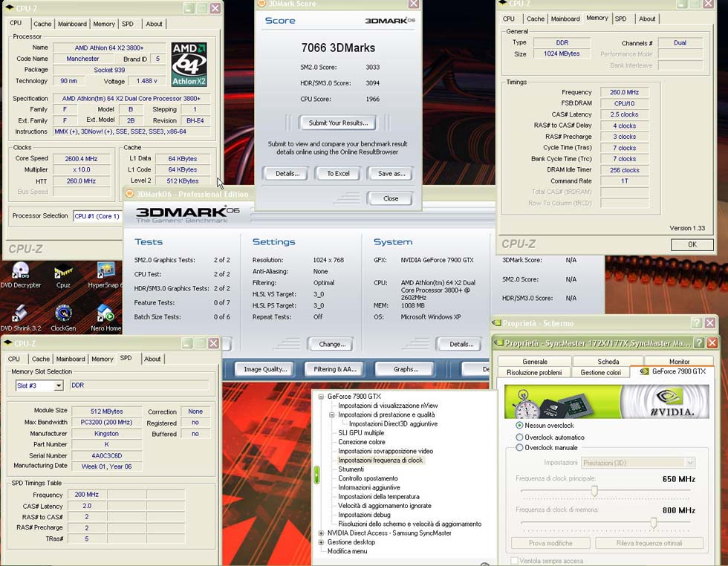Click 3DMark06 Professional Edition title bar icon
The height and width of the screenshot is (566, 728).
129,194
